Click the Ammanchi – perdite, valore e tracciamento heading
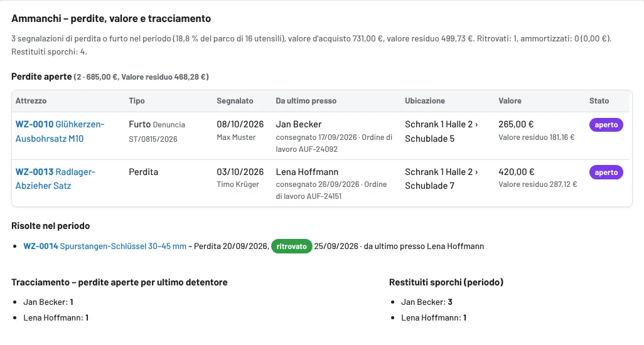The width and height of the screenshot is (644, 345). 111,18
